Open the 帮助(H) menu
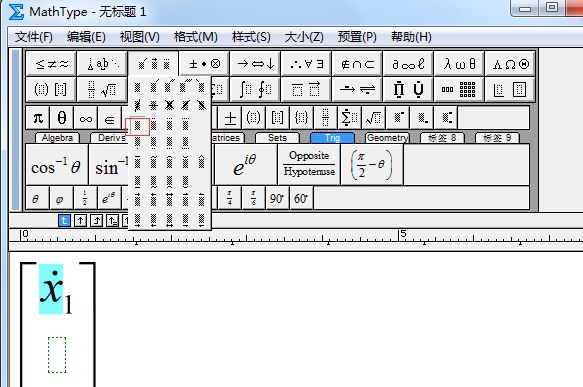583x387 pixels. [411, 37]
